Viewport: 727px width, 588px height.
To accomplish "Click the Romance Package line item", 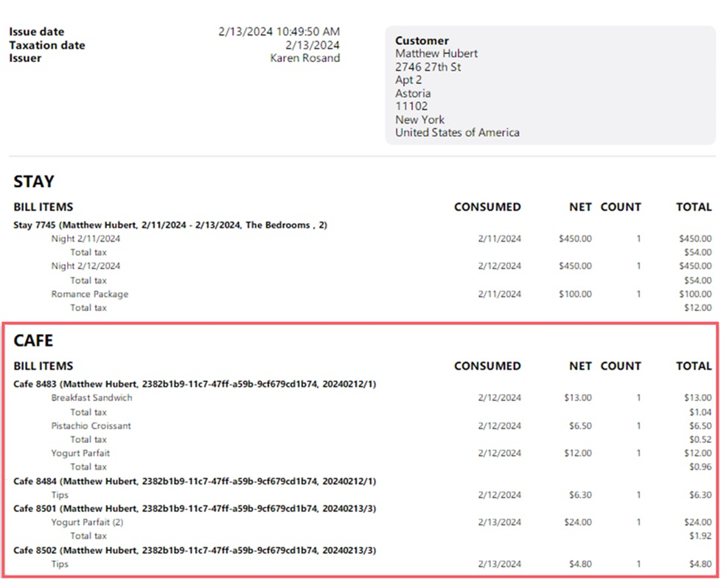I will (90, 294).
